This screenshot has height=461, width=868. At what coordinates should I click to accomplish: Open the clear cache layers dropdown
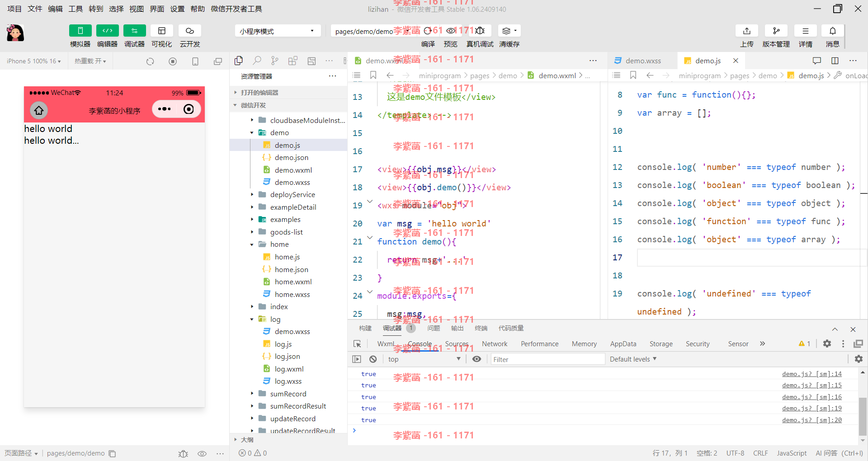[x=509, y=31]
